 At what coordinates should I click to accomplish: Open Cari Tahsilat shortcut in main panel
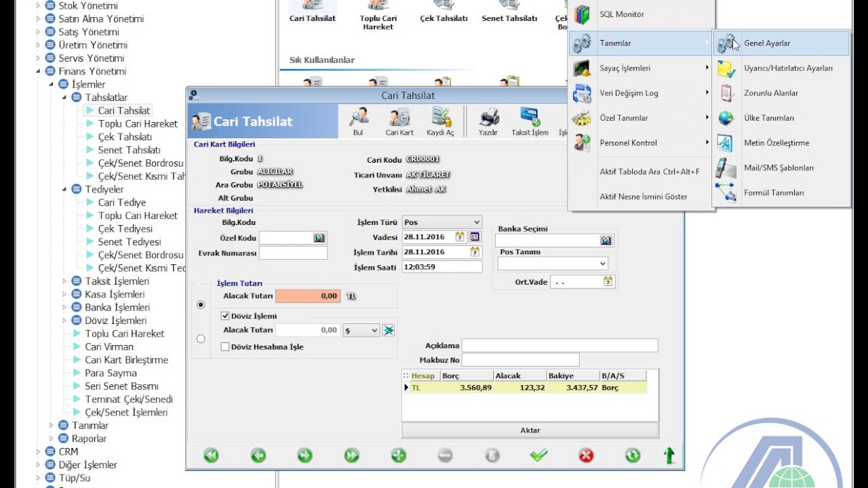tap(313, 12)
